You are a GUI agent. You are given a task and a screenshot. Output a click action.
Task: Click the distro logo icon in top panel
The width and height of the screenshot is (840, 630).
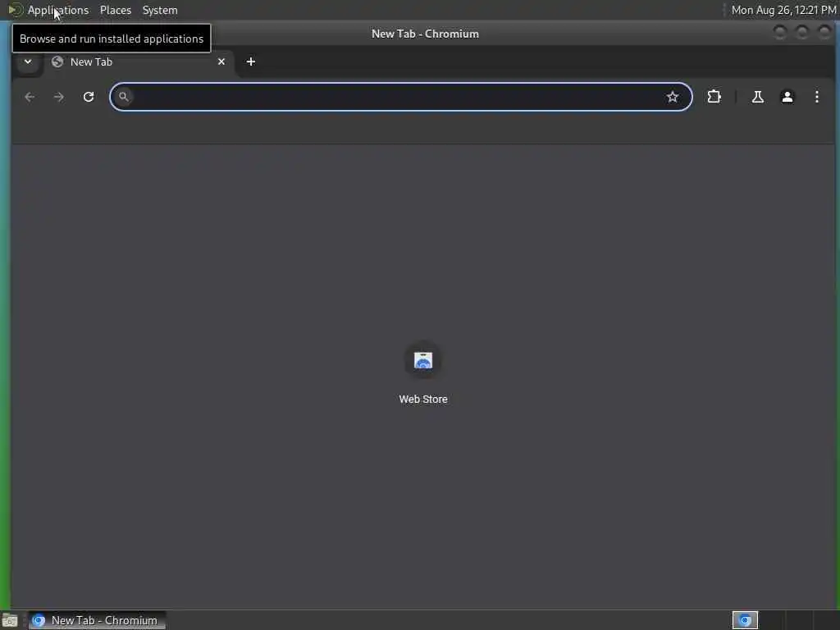pos(15,10)
